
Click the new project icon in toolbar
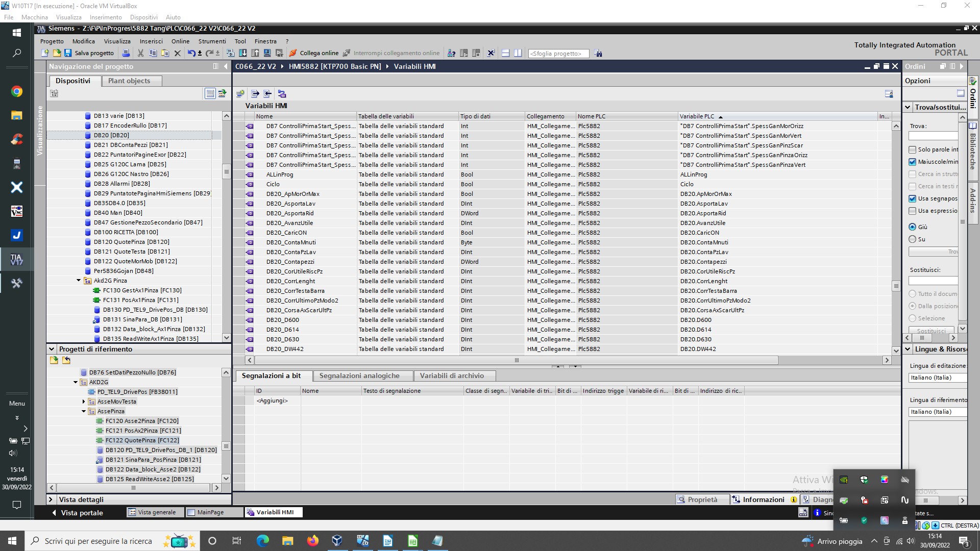click(45, 53)
